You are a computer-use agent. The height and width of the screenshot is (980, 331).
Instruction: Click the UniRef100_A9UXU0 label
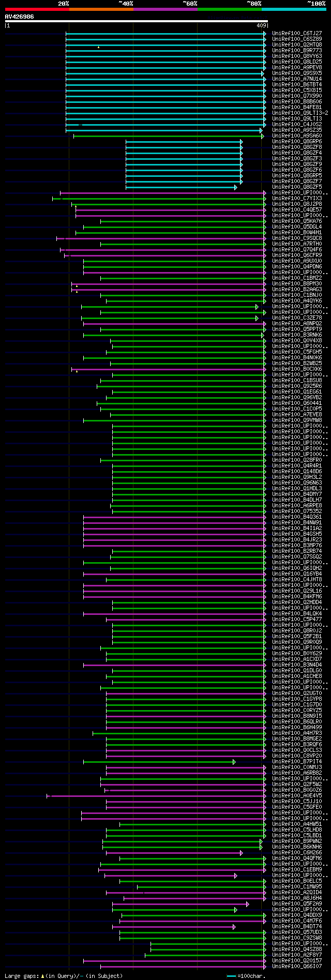[x=297, y=261]
